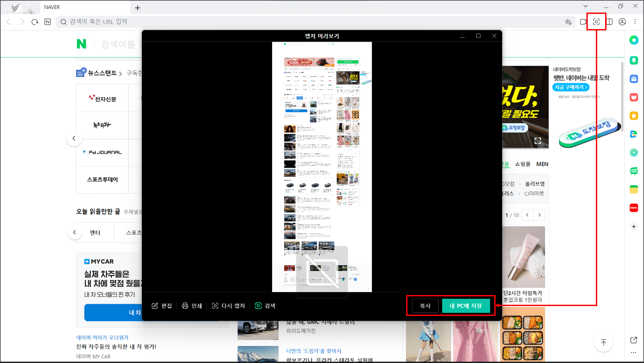This screenshot has width=644, height=363.
Task: Open the sidebar notification bell icon
Action: [x=634, y=60]
